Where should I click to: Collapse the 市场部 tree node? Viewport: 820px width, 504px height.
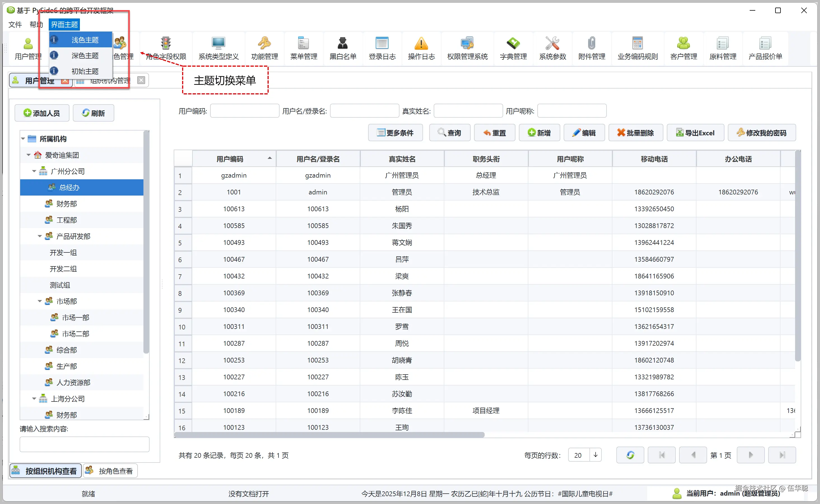[40, 301]
